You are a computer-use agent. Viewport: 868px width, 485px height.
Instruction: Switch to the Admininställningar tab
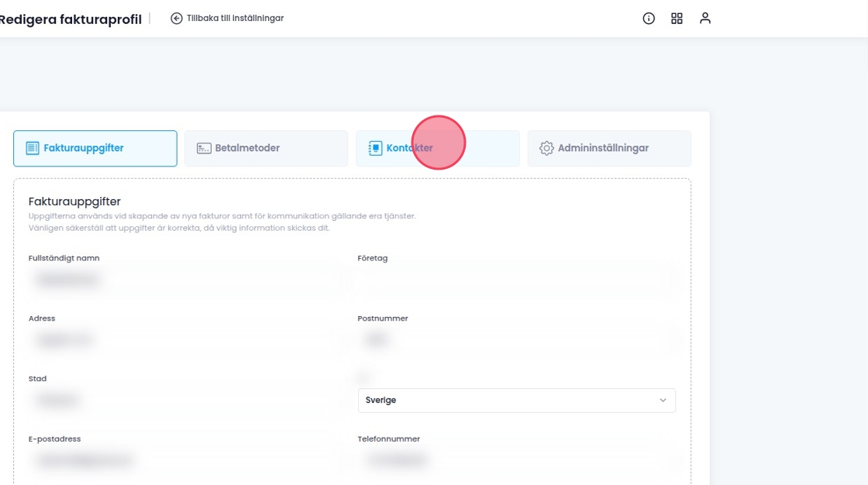pyautogui.click(x=609, y=148)
